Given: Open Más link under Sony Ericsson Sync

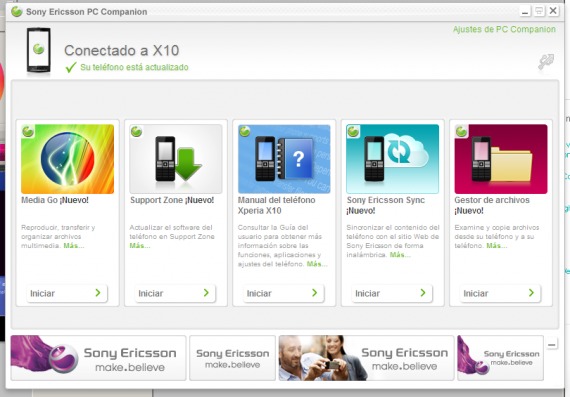Looking at the screenshot, I should click(x=400, y=255).
